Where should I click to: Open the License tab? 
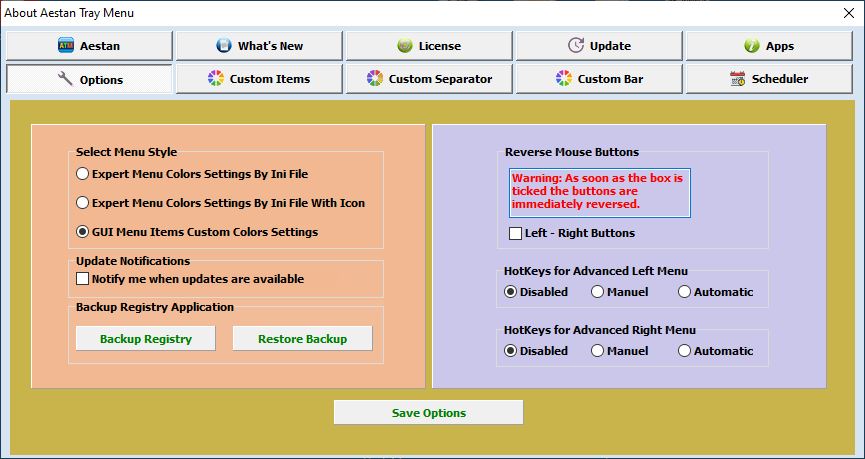click(429, 46)
